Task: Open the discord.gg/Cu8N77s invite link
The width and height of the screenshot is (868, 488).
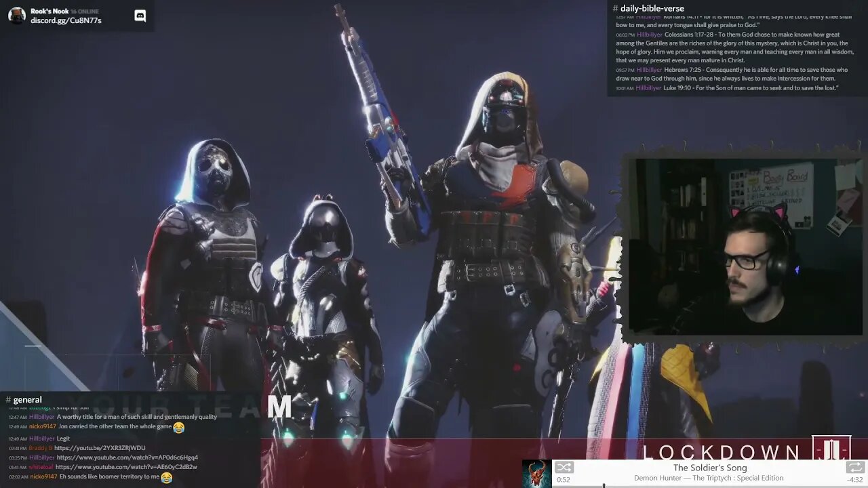Action: [x=66, y=20]
